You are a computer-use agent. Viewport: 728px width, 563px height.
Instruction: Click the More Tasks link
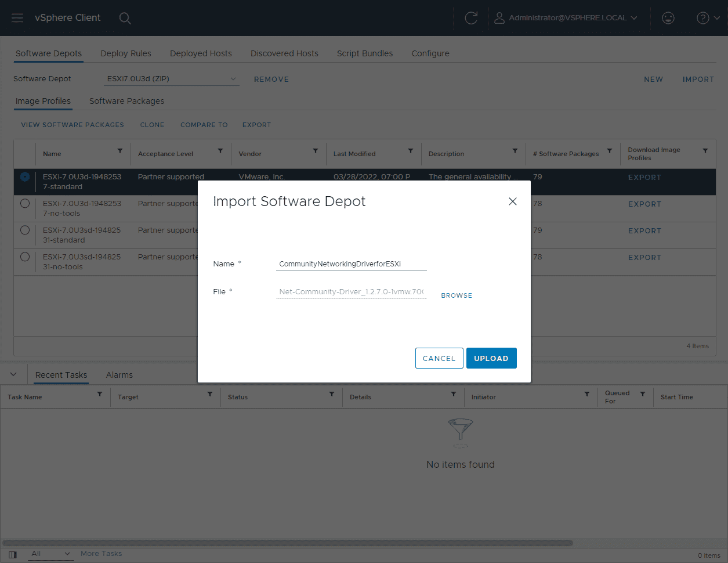[x=101, y=554]
